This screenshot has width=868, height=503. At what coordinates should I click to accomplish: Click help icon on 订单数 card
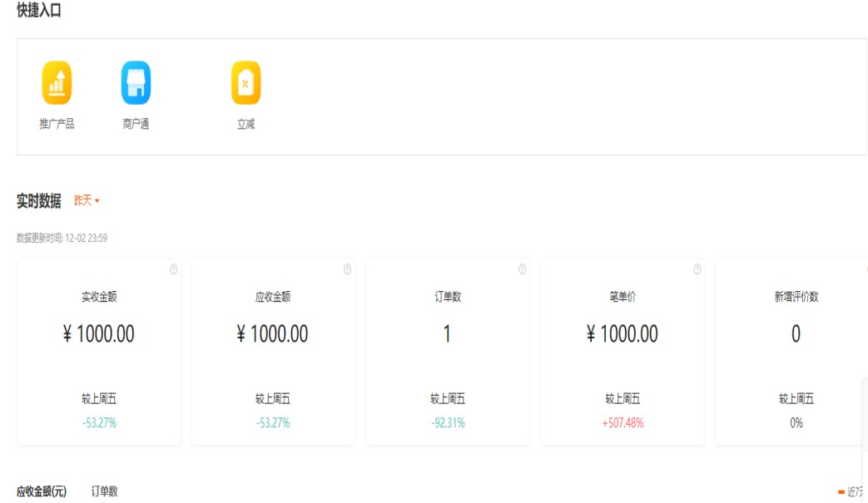point(522,269)
